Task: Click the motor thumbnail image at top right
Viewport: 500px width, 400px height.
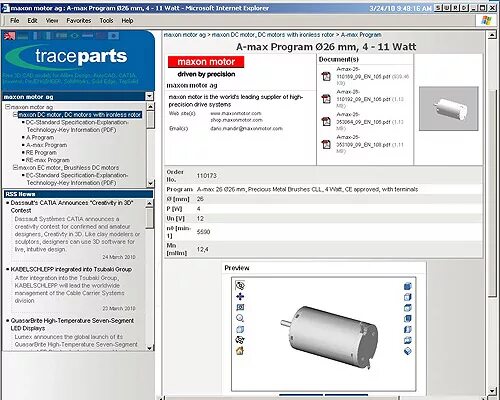Action: 449,109
